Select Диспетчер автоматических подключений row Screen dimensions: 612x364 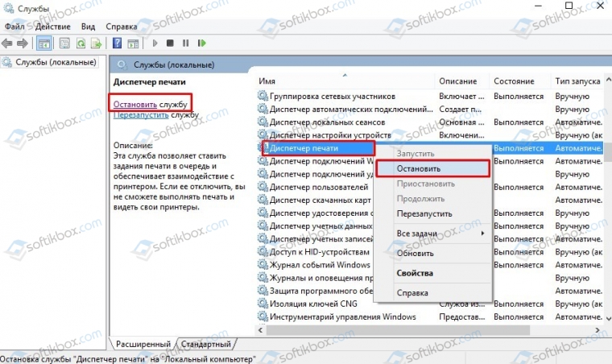(430, 110)
